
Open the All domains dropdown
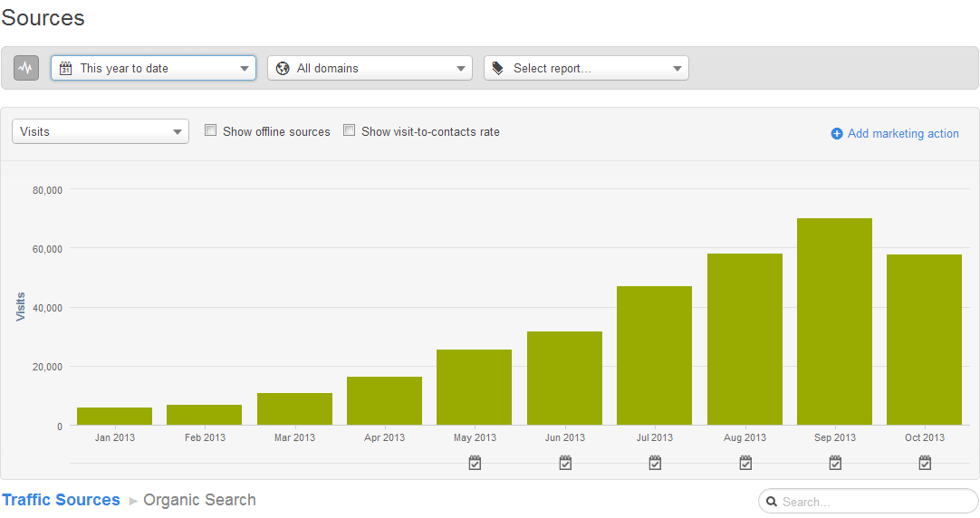(370, 68)
